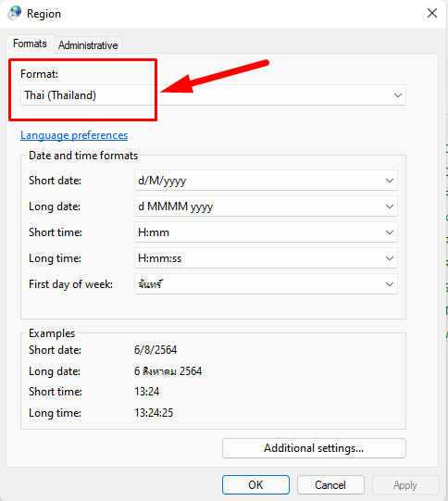Confirm changes with the OK button

[255, 484]
